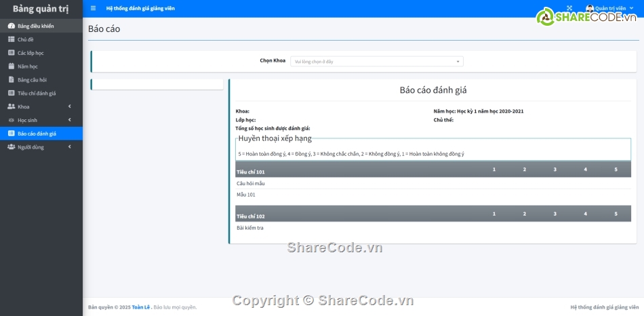This screenshot has width=644, height=316.
Task: Click the users icon beside Người dùng
Action: tap(11, 147)
